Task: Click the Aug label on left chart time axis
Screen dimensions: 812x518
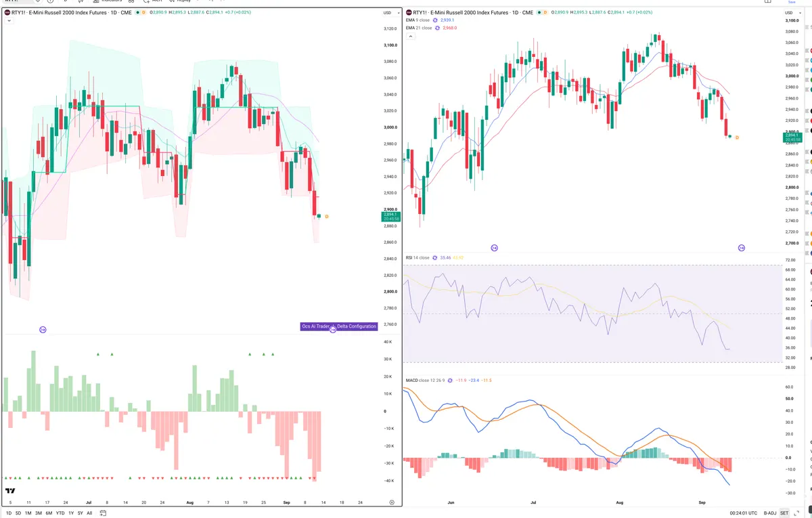Action: click(189, 503)
